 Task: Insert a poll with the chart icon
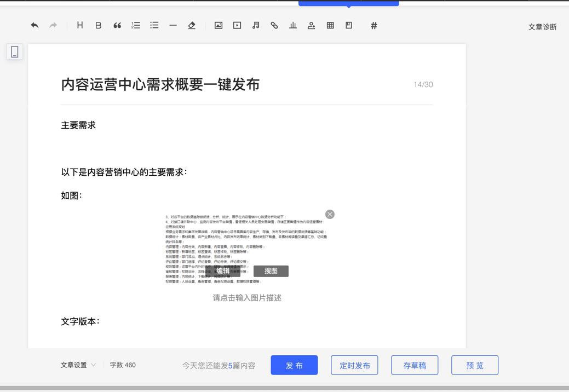[293, 25]
